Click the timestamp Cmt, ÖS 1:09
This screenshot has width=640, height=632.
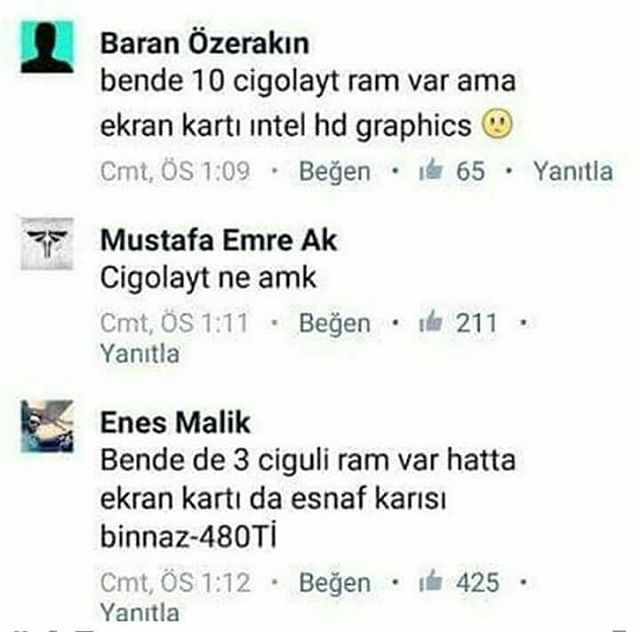point(175,171)
